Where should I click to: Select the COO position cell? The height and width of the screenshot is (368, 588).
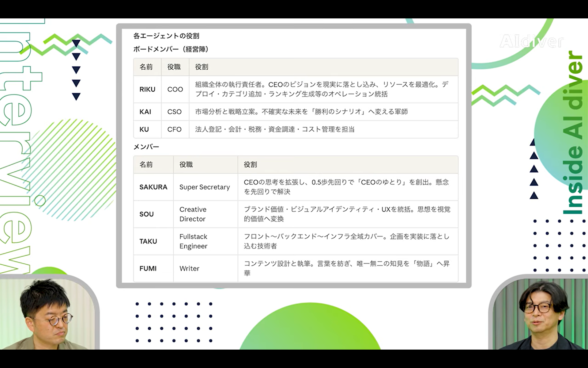coord(175,89)
